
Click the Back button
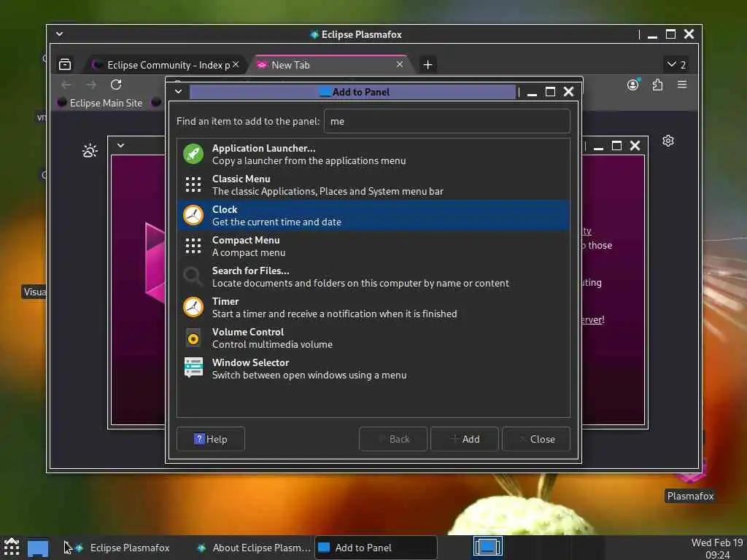[393, 439]
